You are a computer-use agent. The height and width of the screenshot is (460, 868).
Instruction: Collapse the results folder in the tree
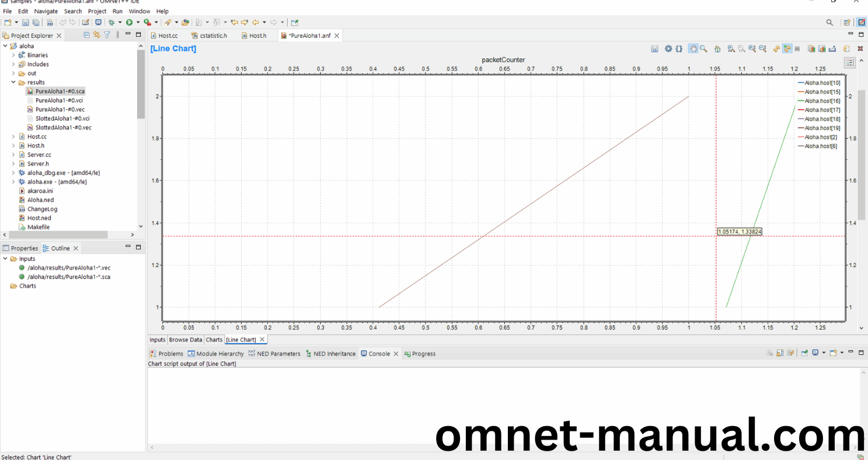pos(13,82)
